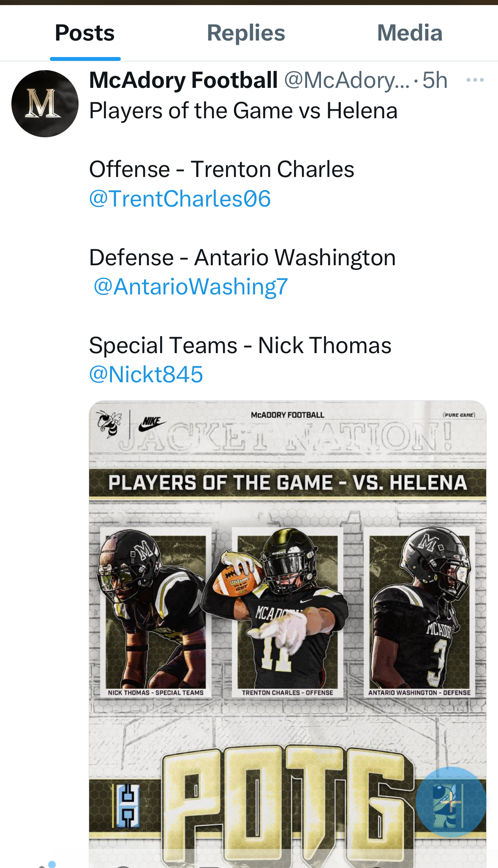Open the Media tab
This screenshot has width=498, height=868.
coord(409,33)
